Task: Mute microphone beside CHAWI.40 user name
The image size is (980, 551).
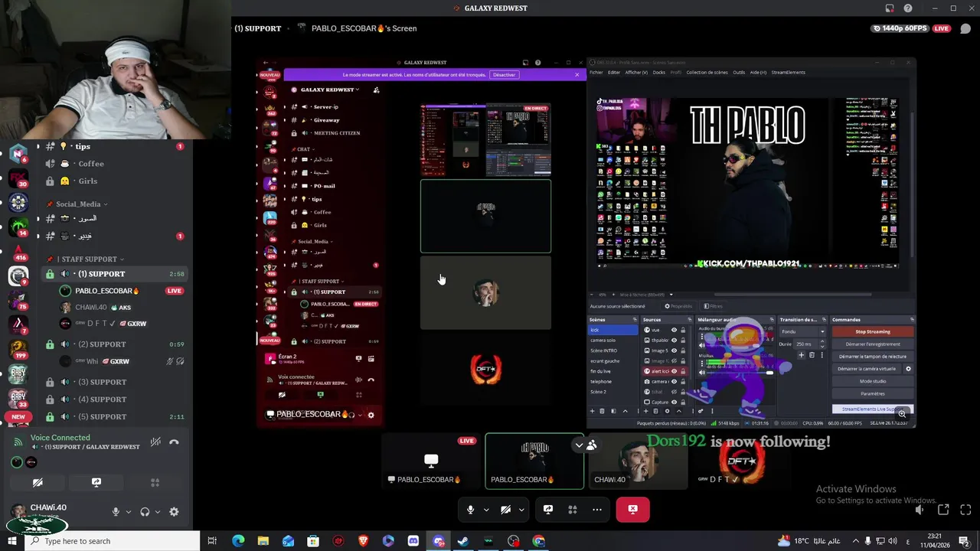Action: tap(116, 512)
